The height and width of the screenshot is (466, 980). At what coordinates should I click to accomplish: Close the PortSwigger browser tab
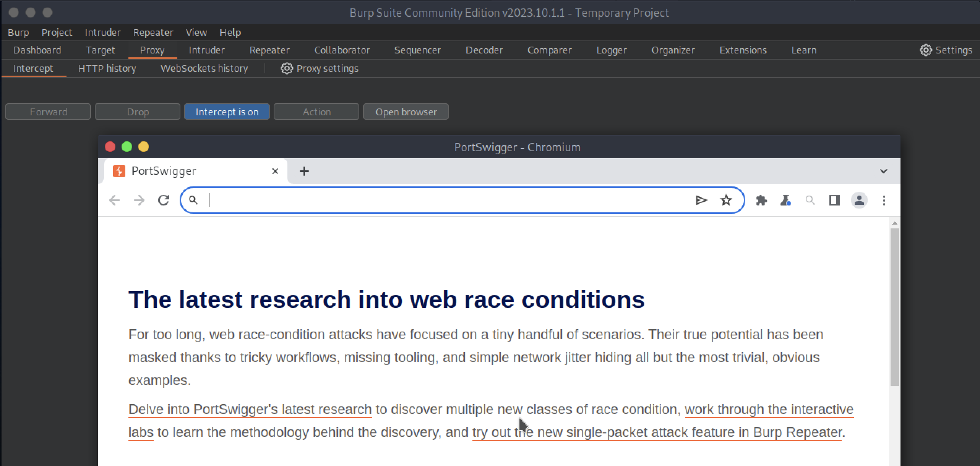275,171
